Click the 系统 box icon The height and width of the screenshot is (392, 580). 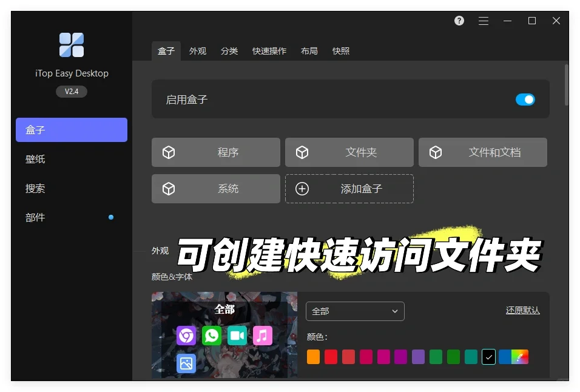pyautogui.click(x=169, y=189)
